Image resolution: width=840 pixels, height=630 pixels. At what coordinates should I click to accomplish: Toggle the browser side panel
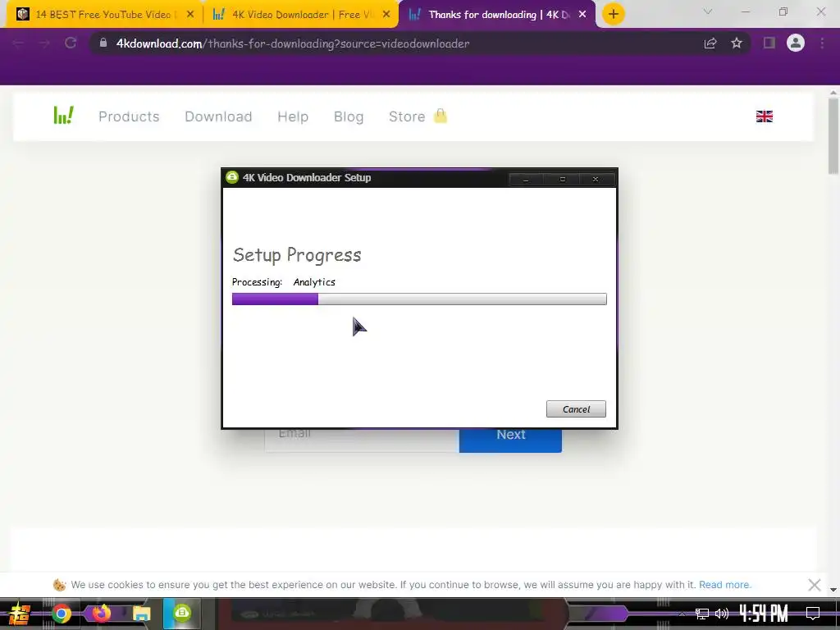pos(769,43)
